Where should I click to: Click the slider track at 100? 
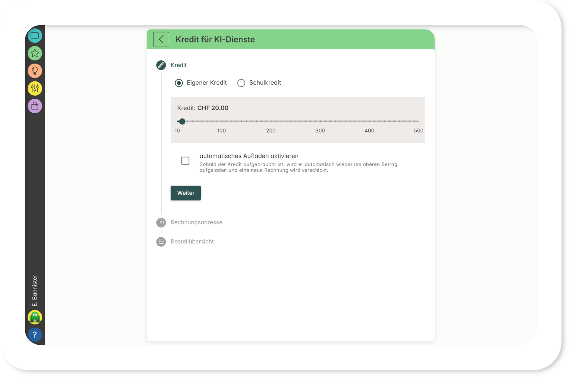(222, 121)
